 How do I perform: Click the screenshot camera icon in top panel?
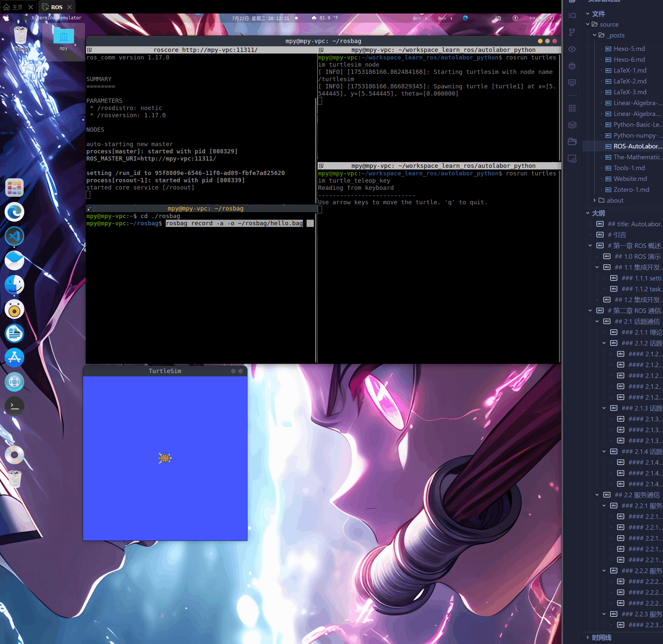[x=498, y=18]
